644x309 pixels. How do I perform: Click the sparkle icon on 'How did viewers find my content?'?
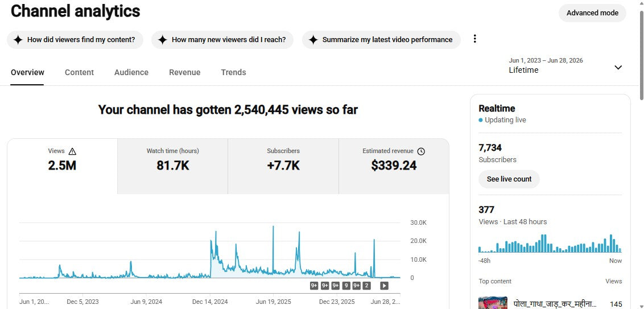click(x=18, y=40)
